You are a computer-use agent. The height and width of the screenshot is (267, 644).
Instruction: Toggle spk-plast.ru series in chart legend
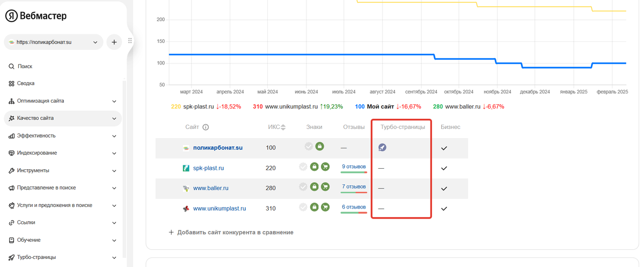pos(206,106)
